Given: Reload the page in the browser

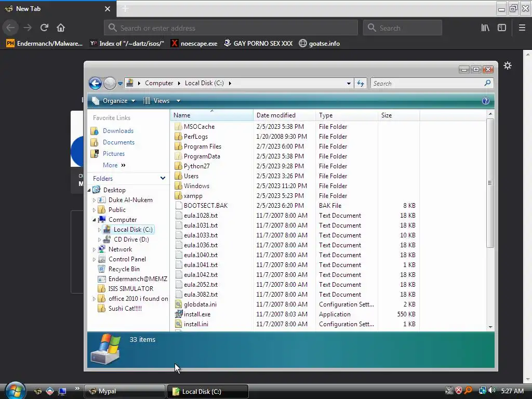Looking at the screenshot, I should coord(44,28).
